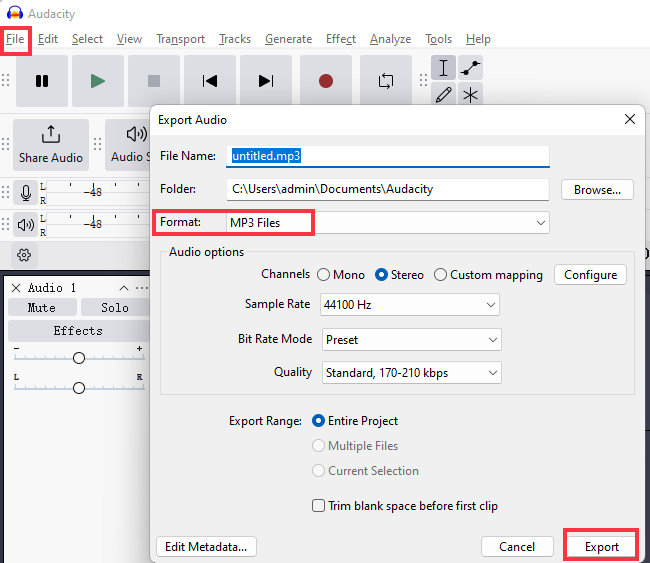Open the View menu
Viewport: 650px width, 563px height.
click(x=129, y=39)
